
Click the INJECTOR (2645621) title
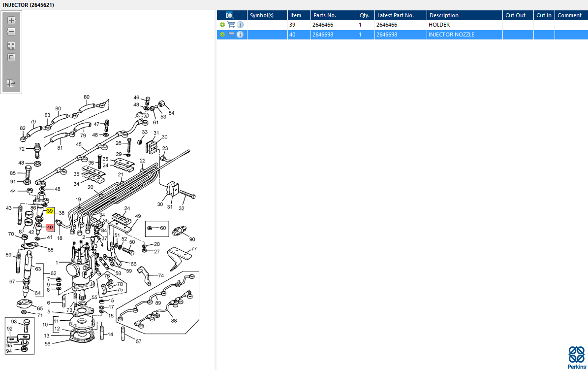coord(29,5)
